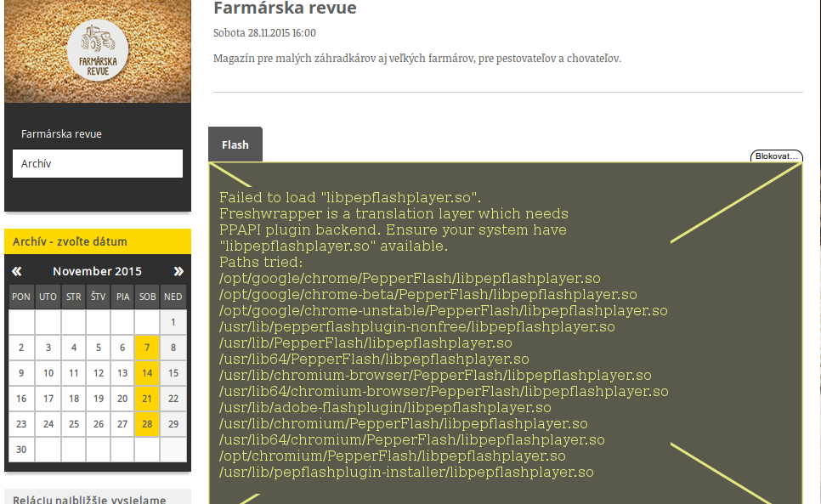The height and width of the screenshot is (504, 821).
Task: Click the PON weekday column header
Action: pos(21,297)
